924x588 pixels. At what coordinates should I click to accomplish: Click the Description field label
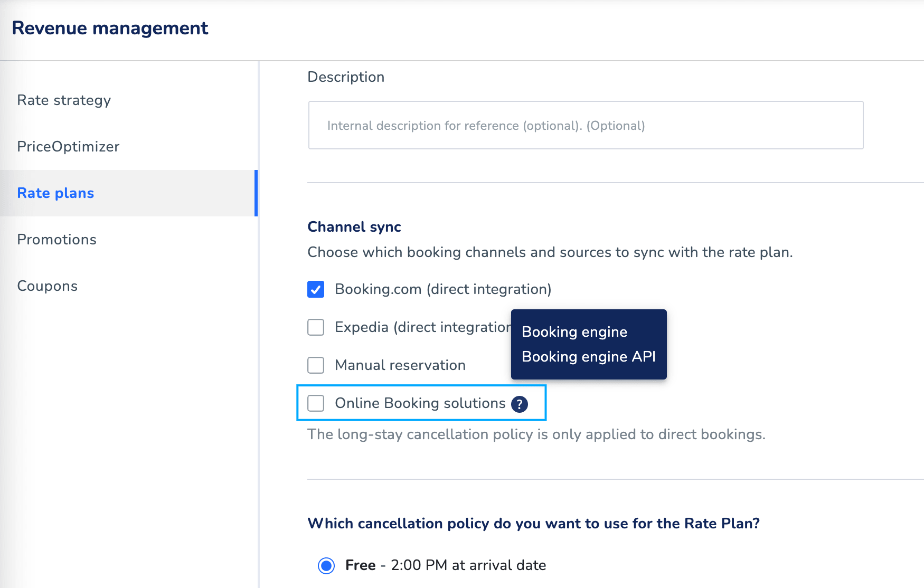coord(346,77)
